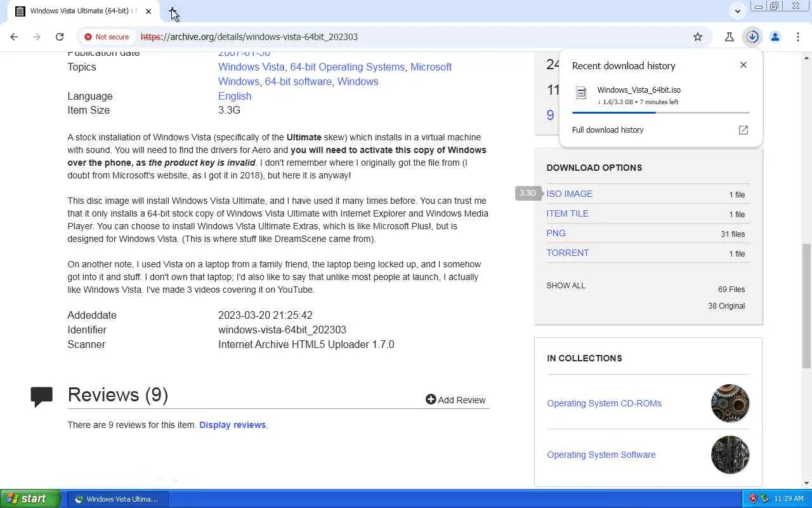Click the ISO download progress bar
This screenshot has height=508, width=812.
660,112
